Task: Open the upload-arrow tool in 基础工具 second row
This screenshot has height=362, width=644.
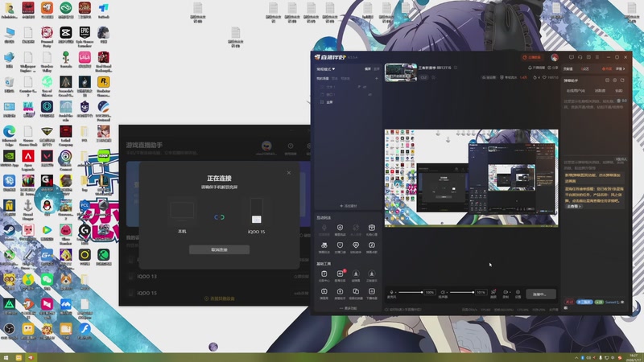Action: click(x=340, y=294)
